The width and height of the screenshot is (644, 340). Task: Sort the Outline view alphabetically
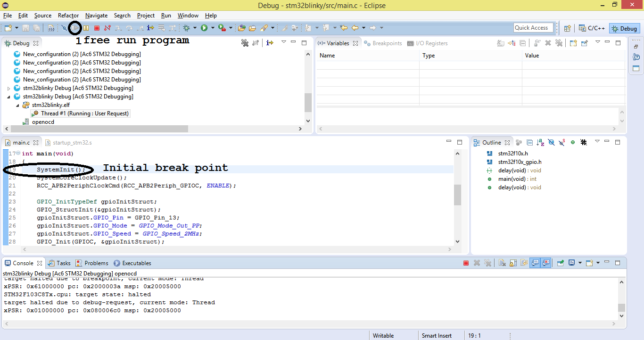coord(540,143)
